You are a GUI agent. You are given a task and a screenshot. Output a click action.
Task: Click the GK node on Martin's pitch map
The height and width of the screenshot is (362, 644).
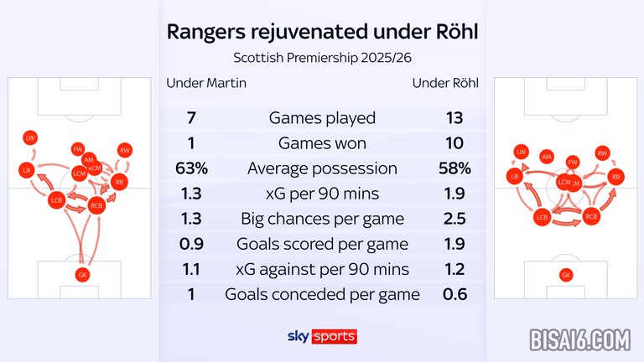pyautogui.click(x=81, y=274)
